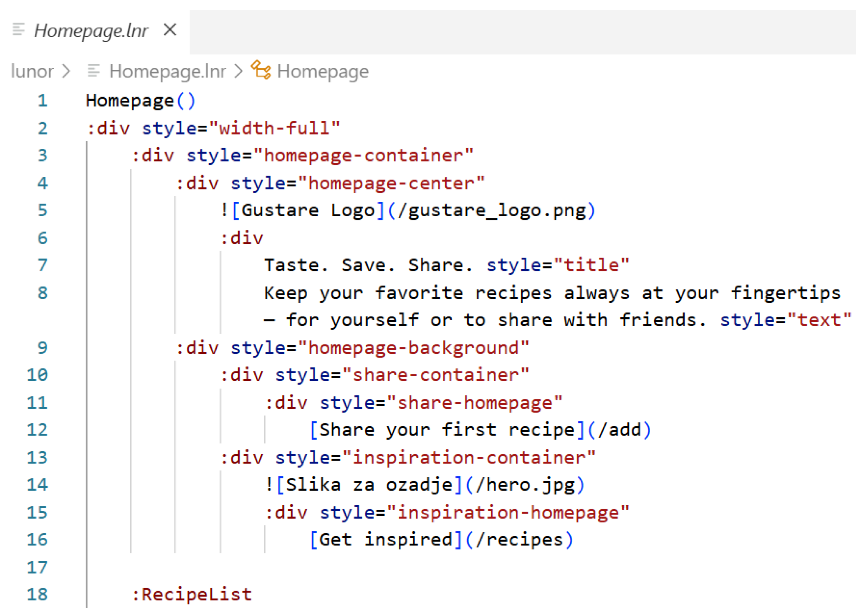Click the "text" style value
The width and height of the screenshot is (866, 616).
pyautogui.click(x=819, y=320)
